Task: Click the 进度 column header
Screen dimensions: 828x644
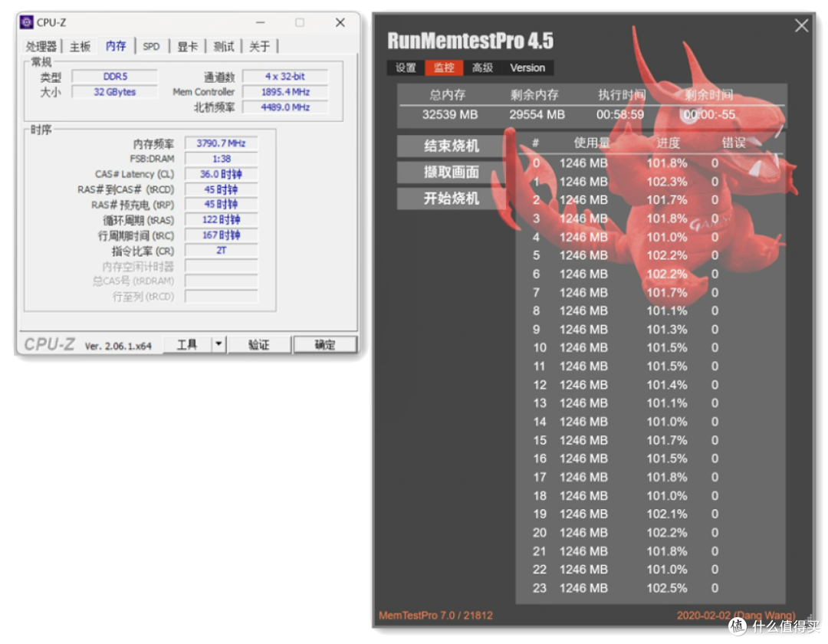Action: [668, 143]
